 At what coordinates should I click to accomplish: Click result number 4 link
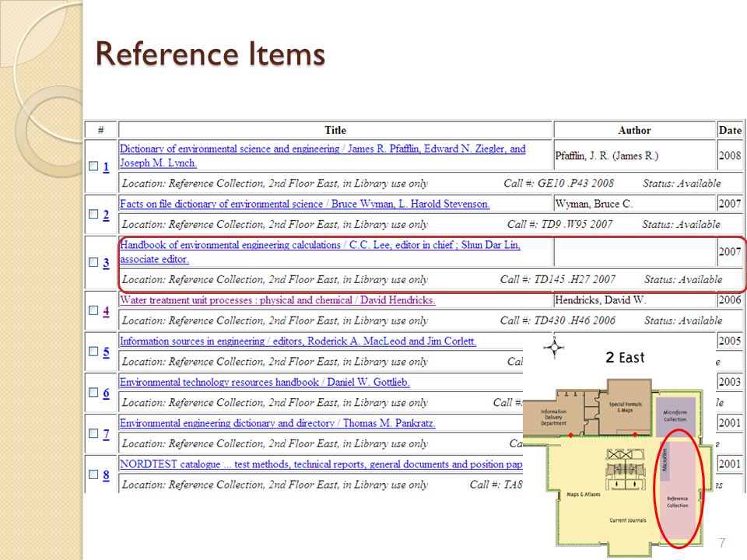[106, 311]
